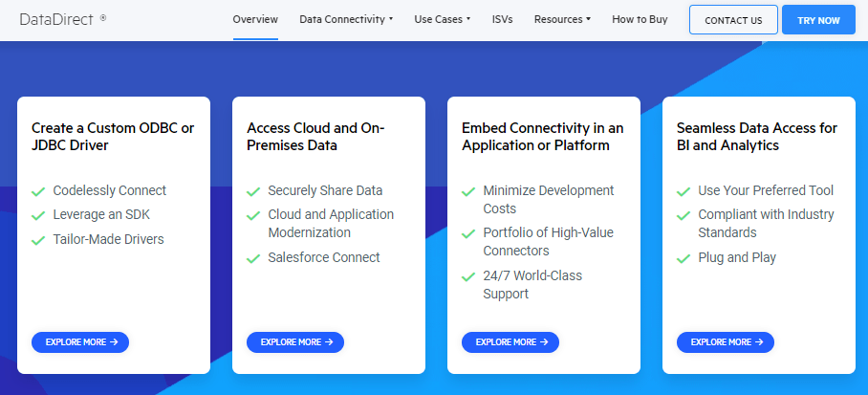Click checkmark icon next to Salesforce Connect
Viewport: 868px width, 395px height.
coord(253,258)
